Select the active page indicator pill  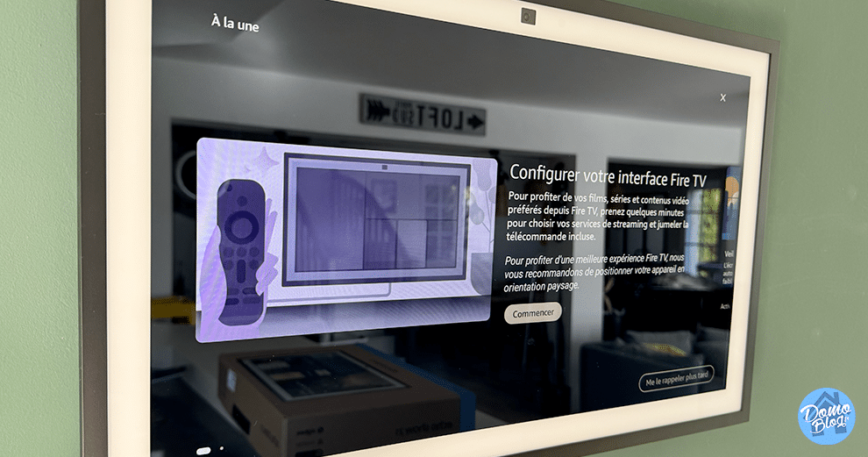(203, 451)
